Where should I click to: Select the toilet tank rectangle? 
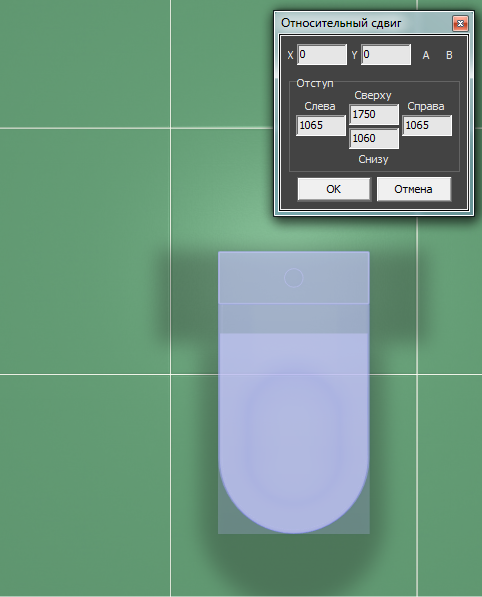(294, 277)
